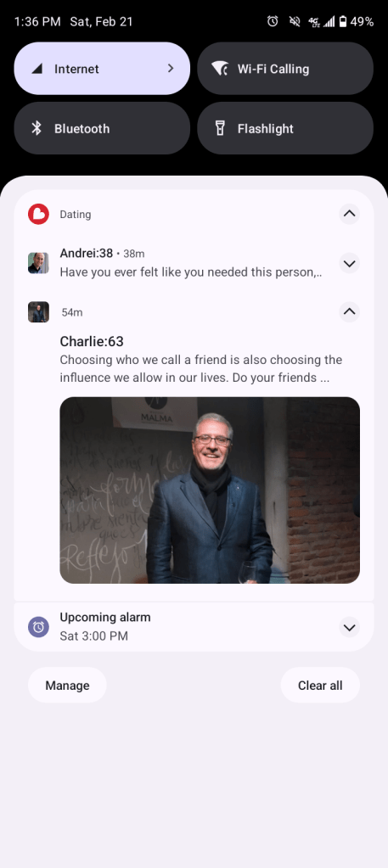Toggle the Flashlight quick setting
388x868 pixels.
[285, 128]
